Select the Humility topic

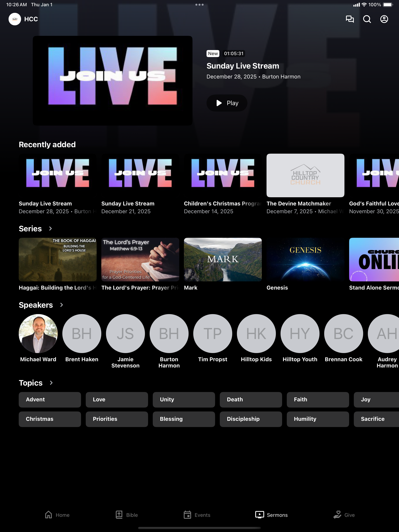coord(318,419)
